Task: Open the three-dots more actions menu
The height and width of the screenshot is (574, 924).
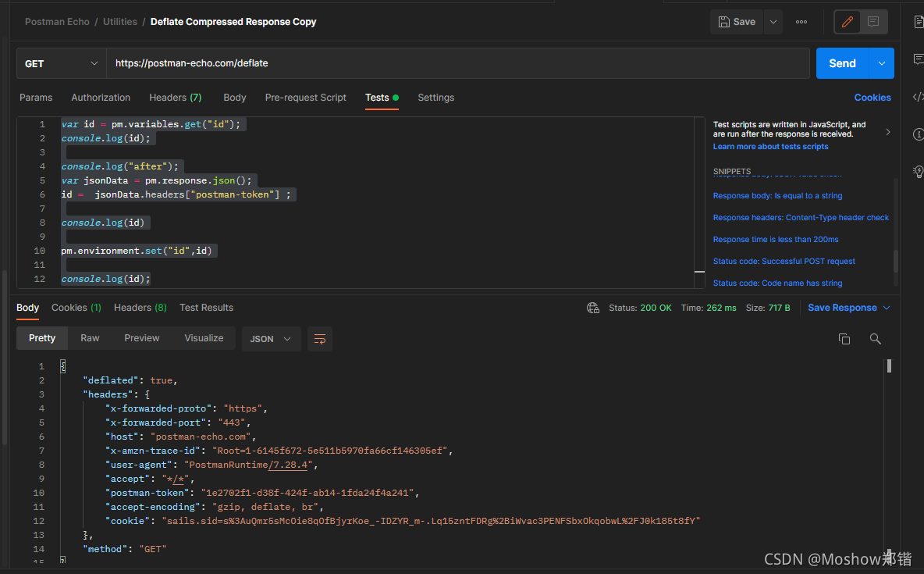Action: [801, 22]
